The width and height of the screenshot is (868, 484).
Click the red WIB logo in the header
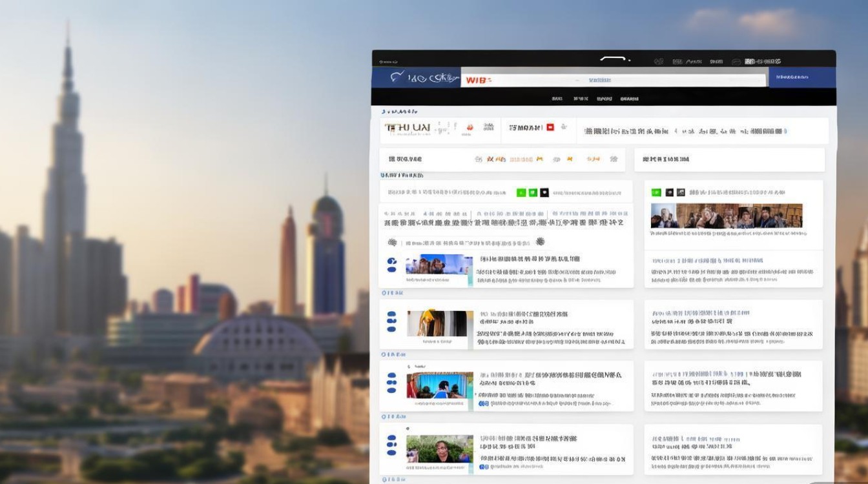pyautogui.click(x=478, y=80)
